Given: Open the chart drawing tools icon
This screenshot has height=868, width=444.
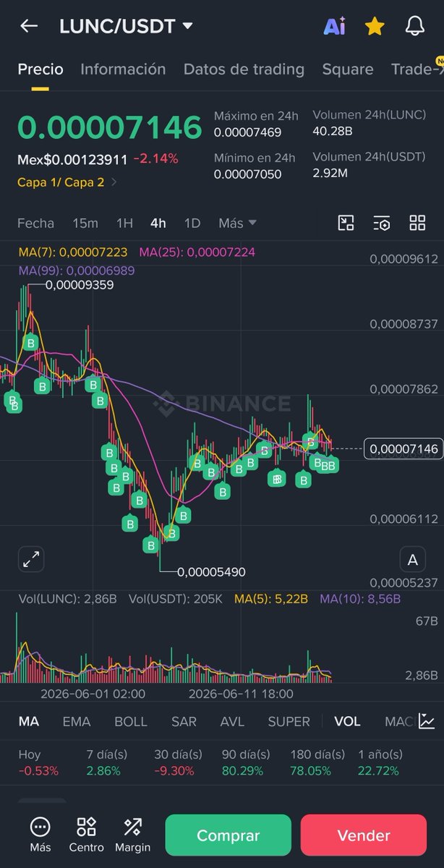Looking at the screenshot, I should (346, 223).
